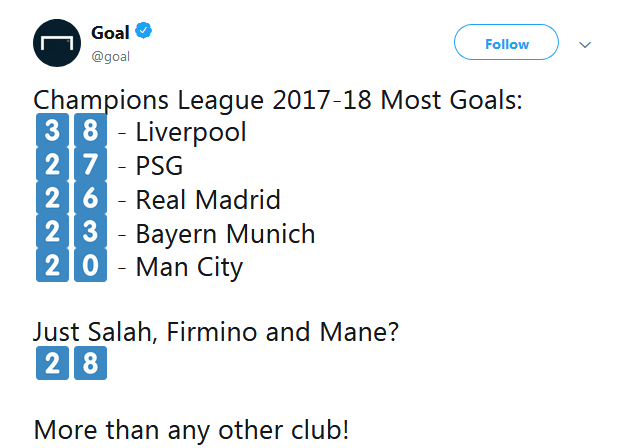The image size is (623, 448).
Task: Click the keycap 6 emoji beside Real Madrid
Action: (x=90, y=200)
